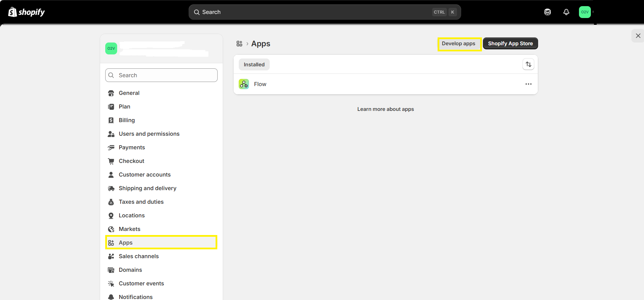Open the Shopify App Store button
Screen dimensions: 644x300
click(511, 44)
